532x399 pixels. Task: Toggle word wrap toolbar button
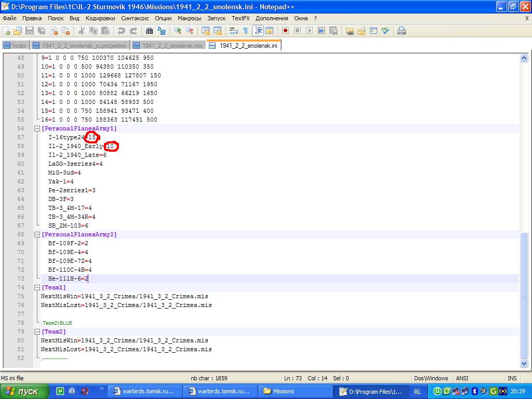(234, 31)
